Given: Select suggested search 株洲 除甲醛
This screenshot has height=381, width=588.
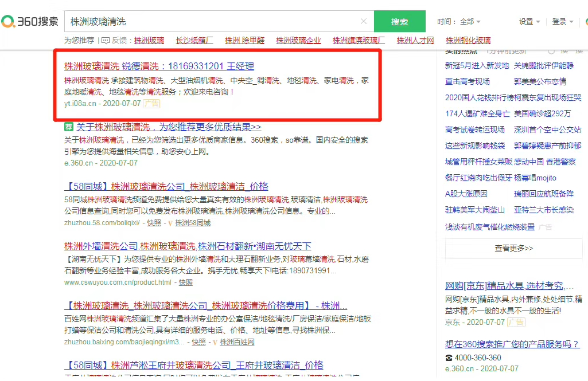Looking at the screenshot, I should (244, 40).
